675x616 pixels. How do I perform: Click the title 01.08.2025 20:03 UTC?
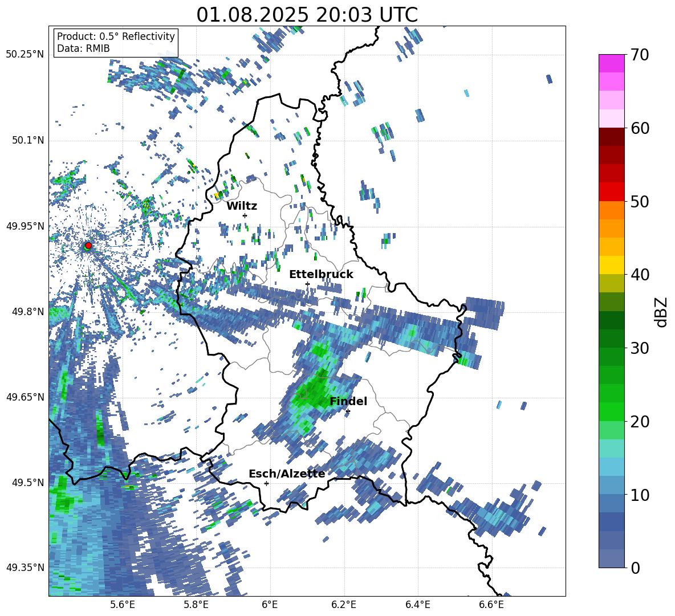point(307,15)
